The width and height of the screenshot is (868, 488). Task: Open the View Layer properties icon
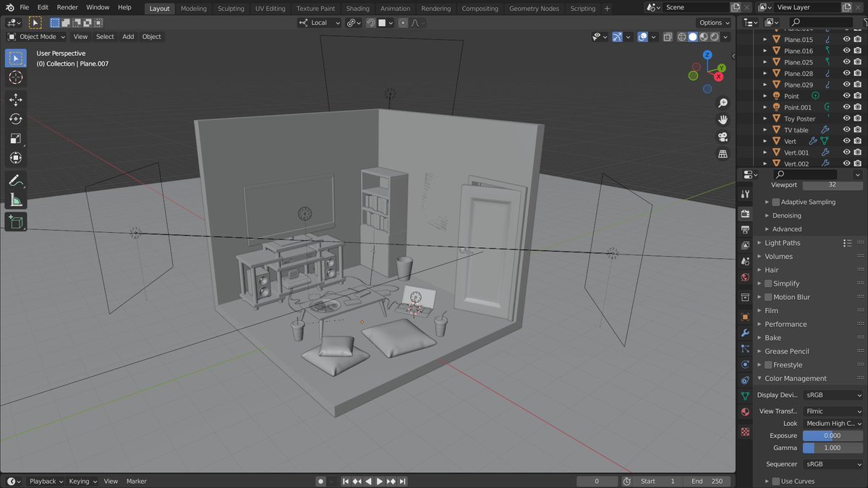coord(745,246)
